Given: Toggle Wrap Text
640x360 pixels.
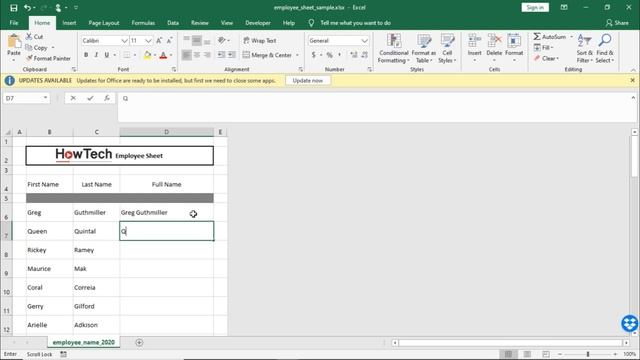Looking at the screenshot, I should click(260, 40).
